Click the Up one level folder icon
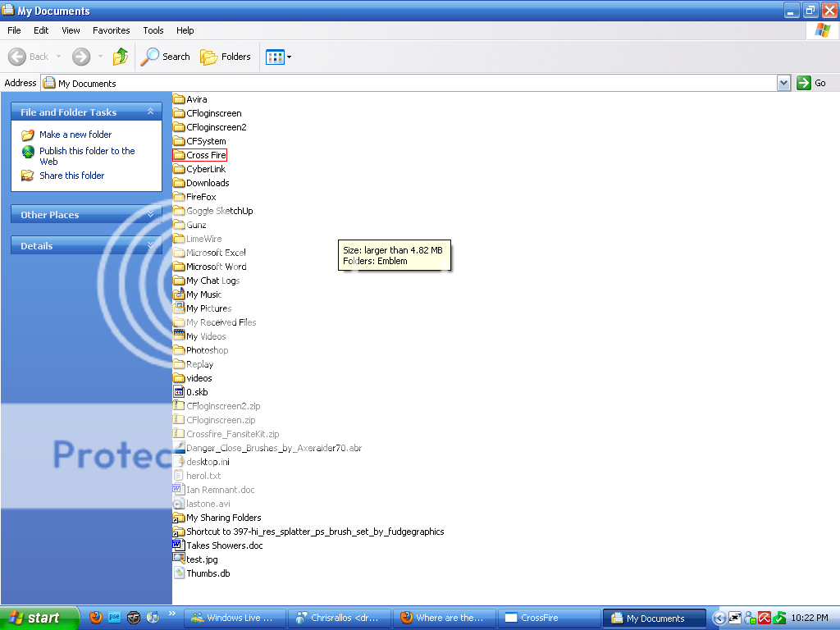 pos(120,57)
